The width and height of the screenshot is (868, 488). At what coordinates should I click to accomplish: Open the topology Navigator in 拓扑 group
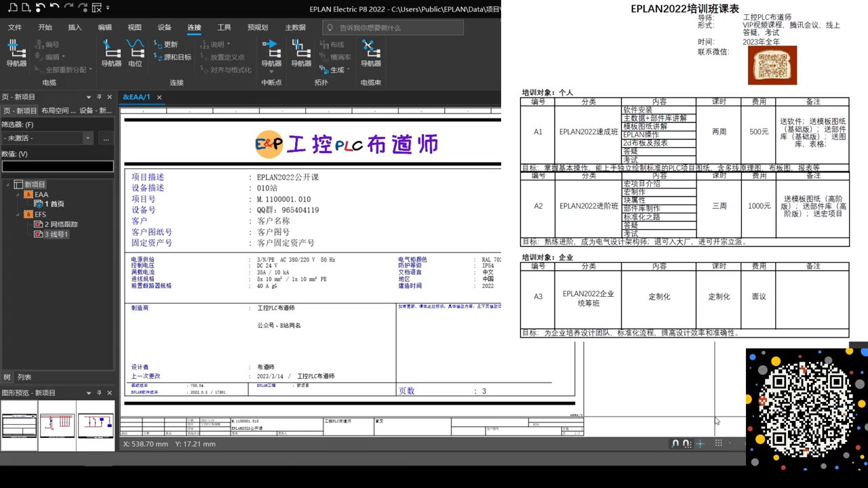pos(301,53)
